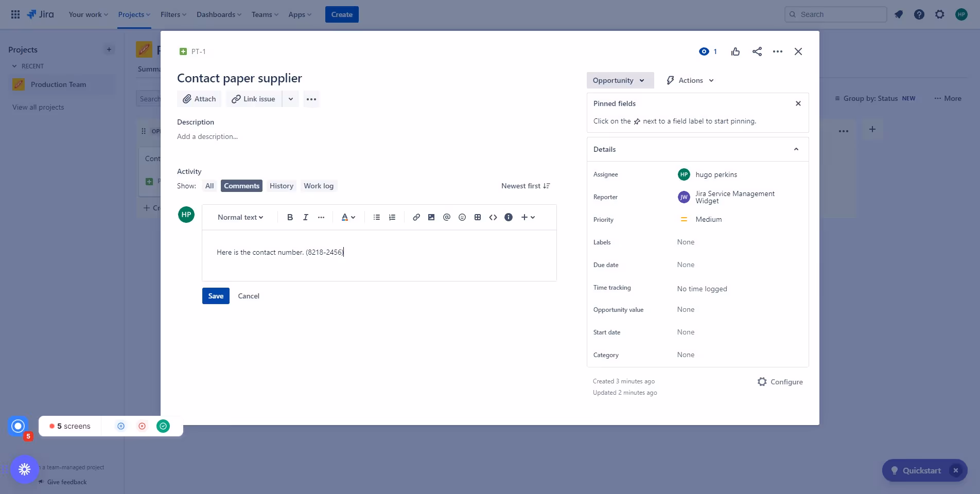The width and height of the screenshot is (980, 494).
Task: Cancel the comment
Action: (249, 296)
